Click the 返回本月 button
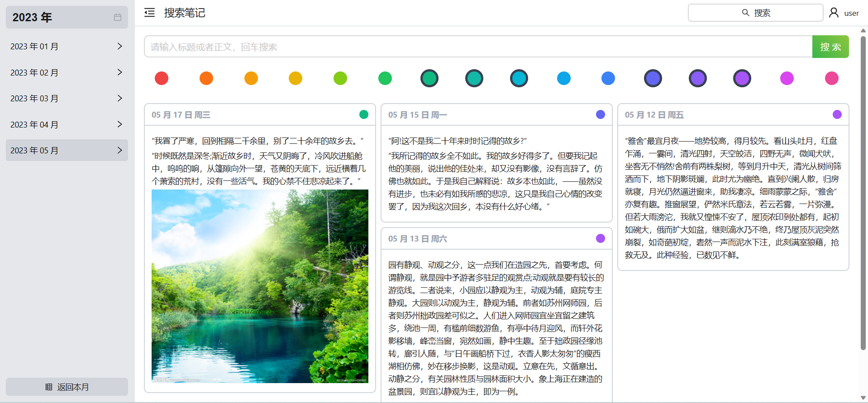Screen dimensions: 868x403 tap(67, 387)
